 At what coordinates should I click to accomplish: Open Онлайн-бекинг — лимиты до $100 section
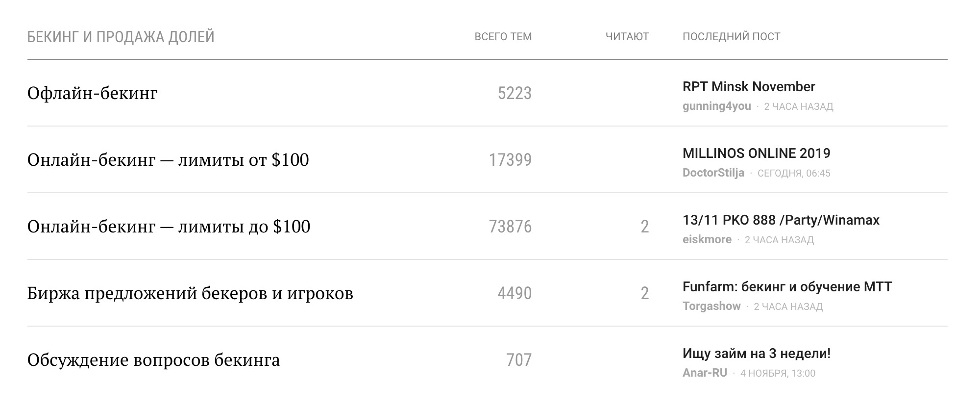pos(169,227)
